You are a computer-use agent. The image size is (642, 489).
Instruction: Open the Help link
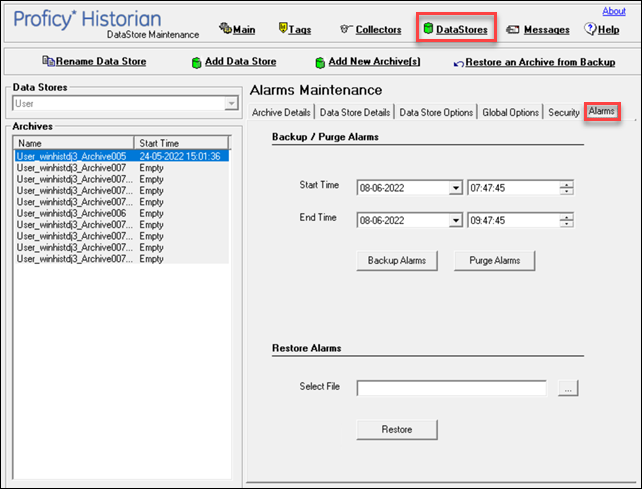tap(608, 29)
